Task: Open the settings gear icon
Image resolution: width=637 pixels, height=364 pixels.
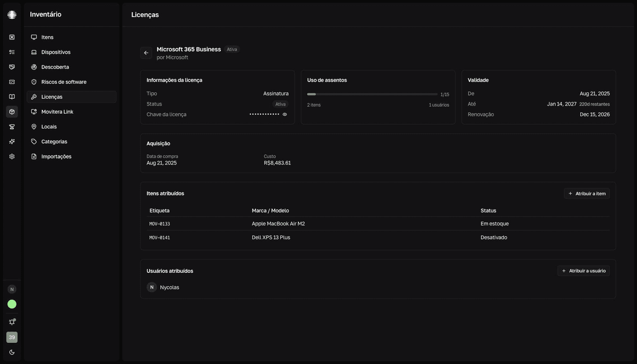Action: tap(12, 157)
